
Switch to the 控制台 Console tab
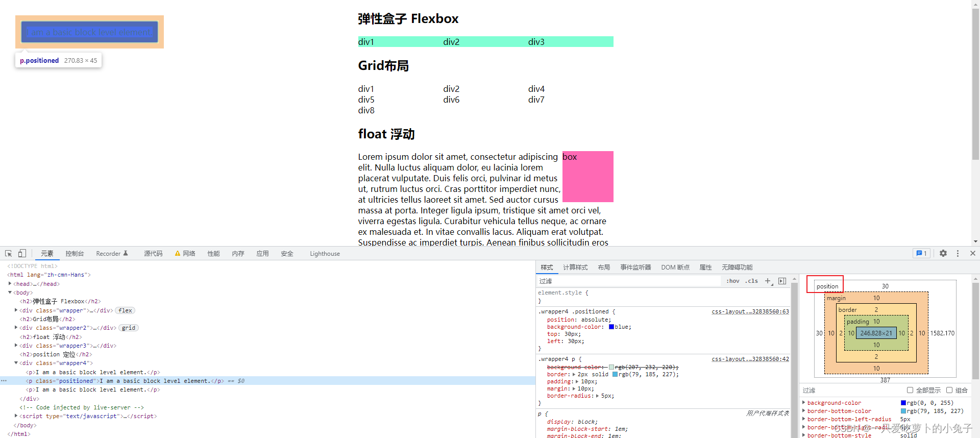click(x=75, y=253)
